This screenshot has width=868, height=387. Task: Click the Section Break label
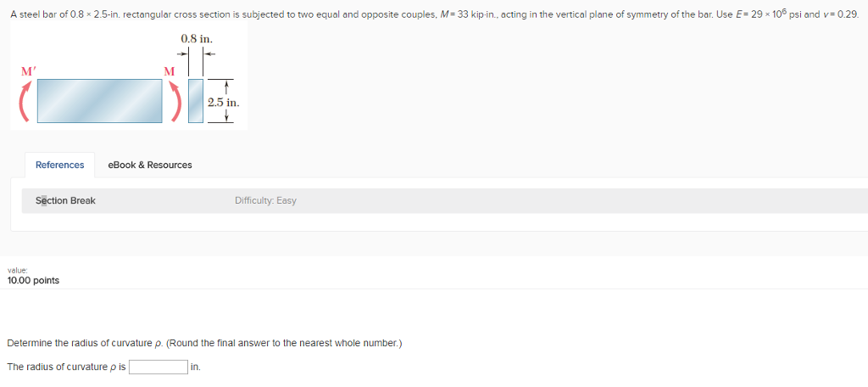click(65, 200)
